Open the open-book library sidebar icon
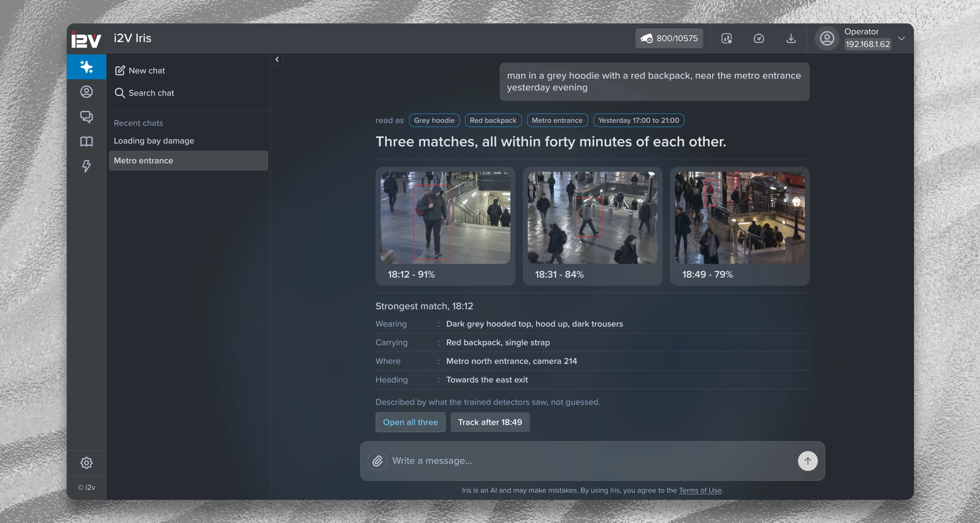980x523 pixels. (x=86, y=142)
